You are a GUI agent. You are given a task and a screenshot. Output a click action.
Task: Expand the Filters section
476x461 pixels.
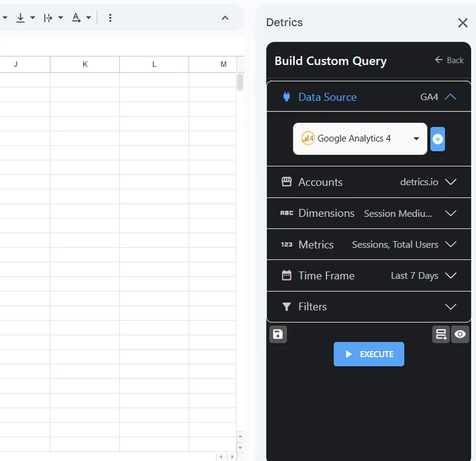pos(450,307)
